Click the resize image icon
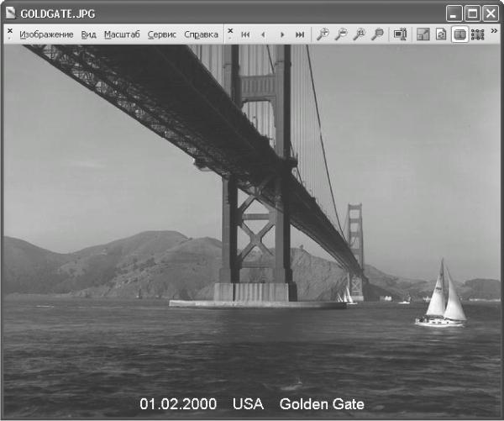This screenshot has height=421, width=504. [423, 34]
